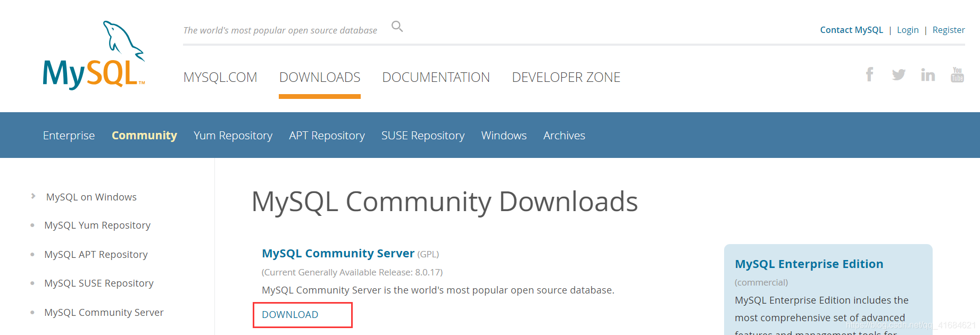Open the LinkedIn icon
This screenshot has width=980, height=335.
[928, 74]
